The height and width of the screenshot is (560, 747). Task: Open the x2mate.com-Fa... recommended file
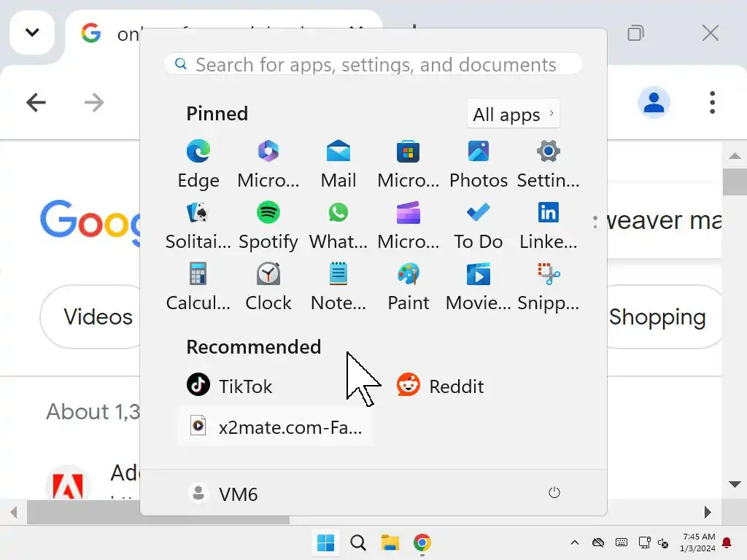(x=276, y=426)
